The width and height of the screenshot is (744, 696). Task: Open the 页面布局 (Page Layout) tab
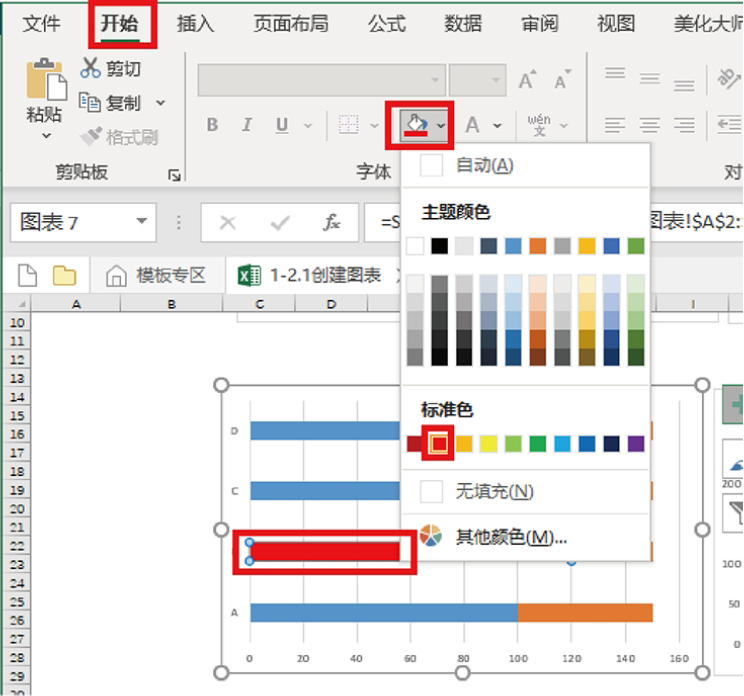point(290,24)
